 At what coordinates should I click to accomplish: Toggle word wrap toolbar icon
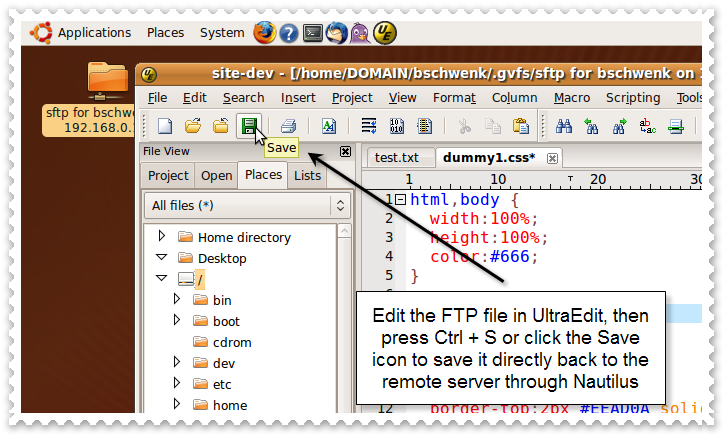pos(369,125)
